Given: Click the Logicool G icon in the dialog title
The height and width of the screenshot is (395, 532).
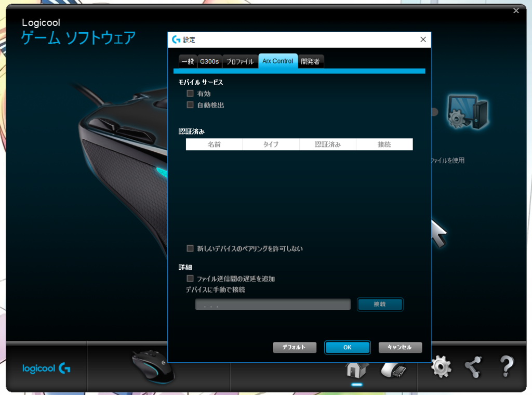Looking at the screenshot, I should click(176, 39).
